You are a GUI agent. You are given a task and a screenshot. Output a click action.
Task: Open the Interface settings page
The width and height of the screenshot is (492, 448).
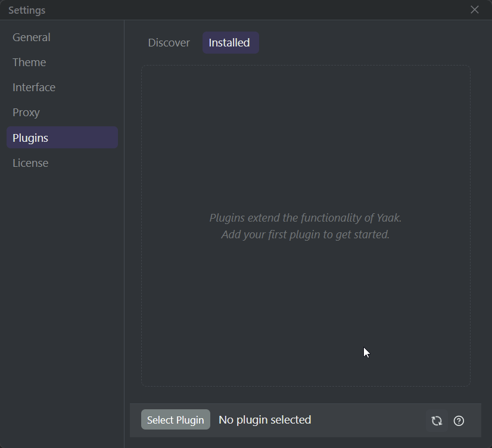pyautogui.click(x=34, y=88)
